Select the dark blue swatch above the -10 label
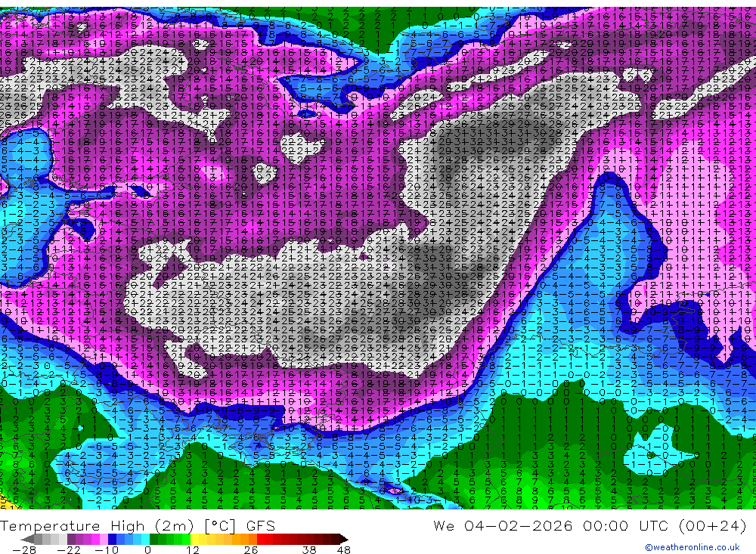The image size is (756, 554). (x=112, y=540)
